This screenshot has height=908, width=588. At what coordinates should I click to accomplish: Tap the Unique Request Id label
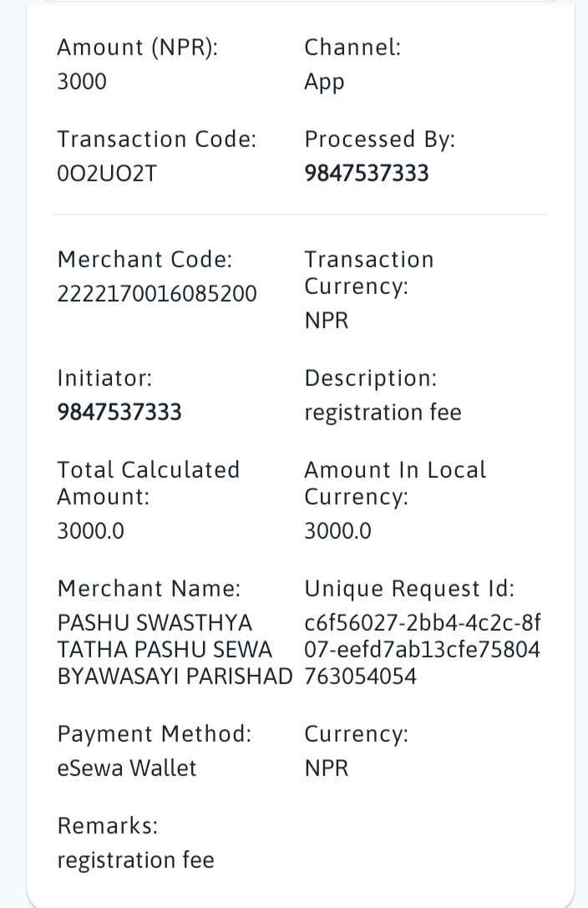(410, 589)
